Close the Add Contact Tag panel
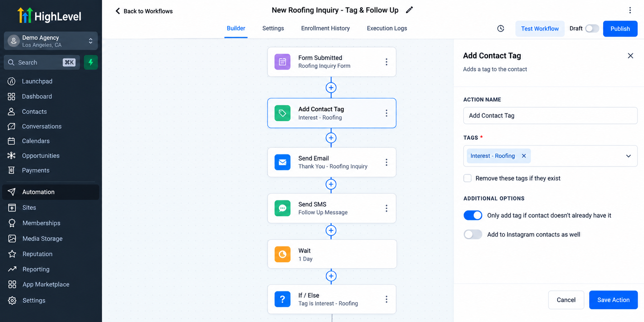Screen dimensions: 644x322 631,56
